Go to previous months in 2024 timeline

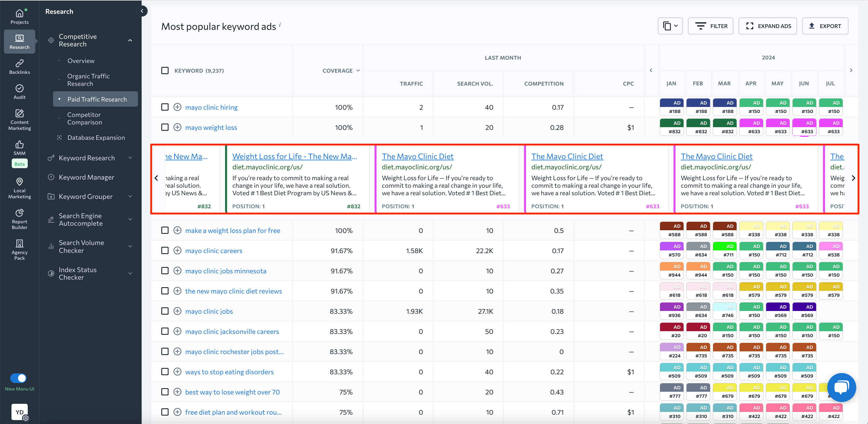click(651, 71)
